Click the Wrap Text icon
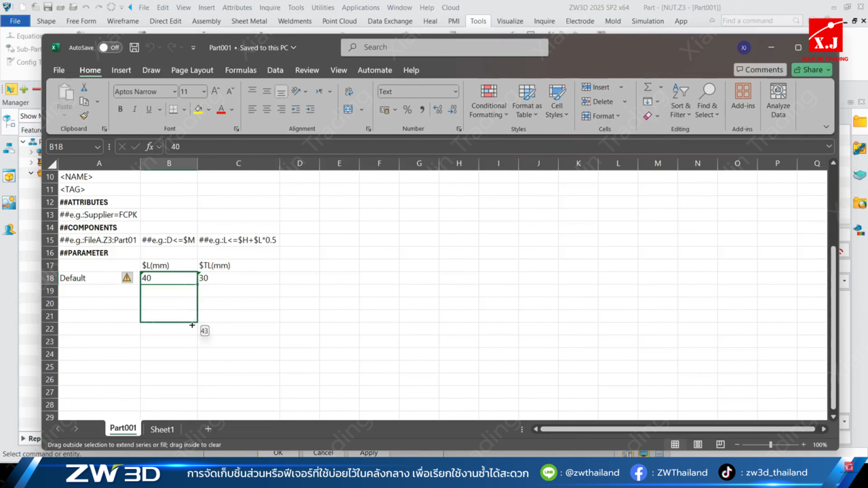Image resolution: width=868 pixels, height=488 pixels. coord(348,91)
